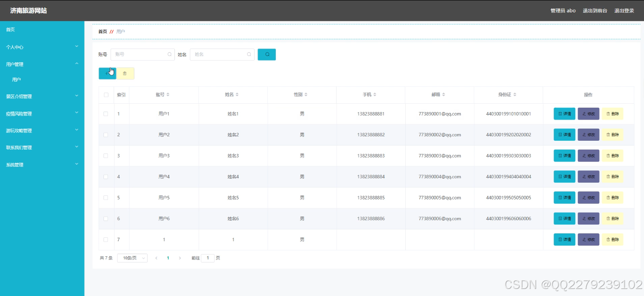
Task: Go to next page arrow
Action: click(x=180, y=258)
